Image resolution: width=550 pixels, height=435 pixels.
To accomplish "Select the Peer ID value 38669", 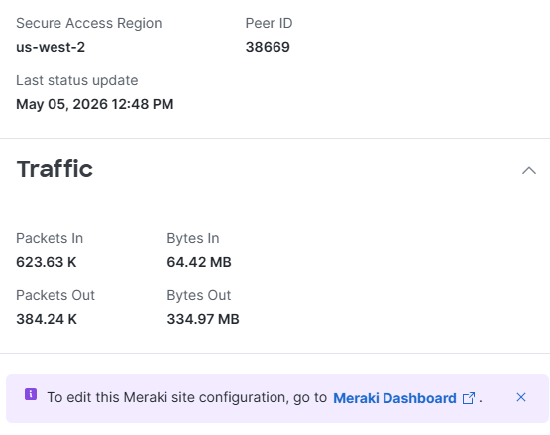I will 268,47.
